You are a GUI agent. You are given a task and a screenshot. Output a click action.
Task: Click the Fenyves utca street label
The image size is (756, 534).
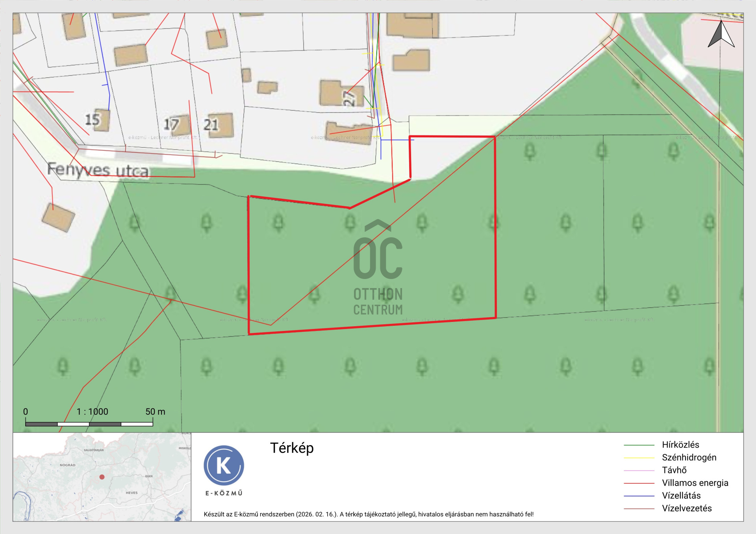click(x=98, y=170)
